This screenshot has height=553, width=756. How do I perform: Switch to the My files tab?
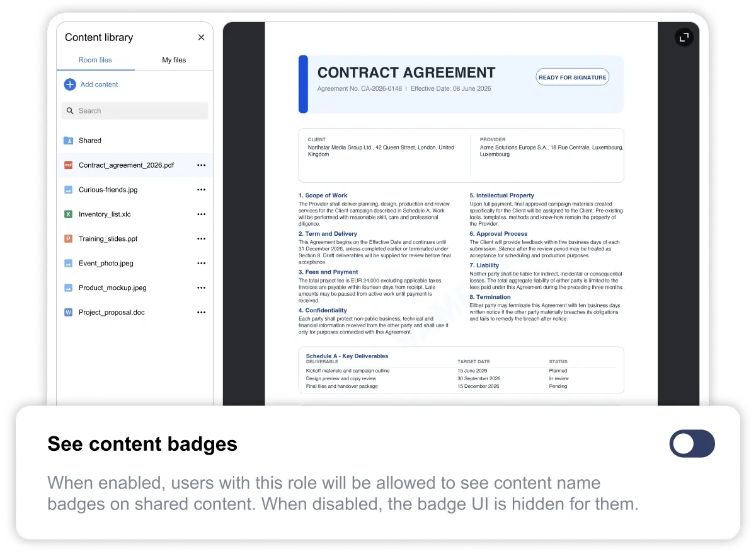point(174,60)
